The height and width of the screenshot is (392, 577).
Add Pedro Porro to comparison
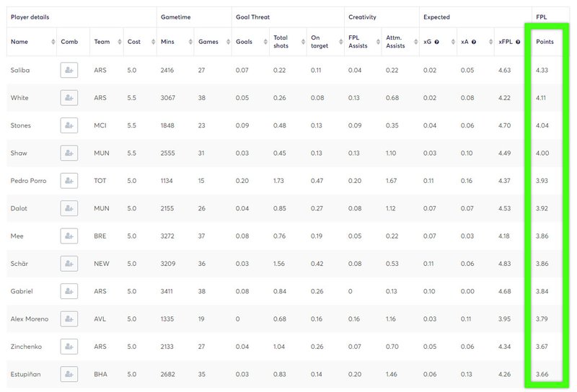click(x=69, y=181)
